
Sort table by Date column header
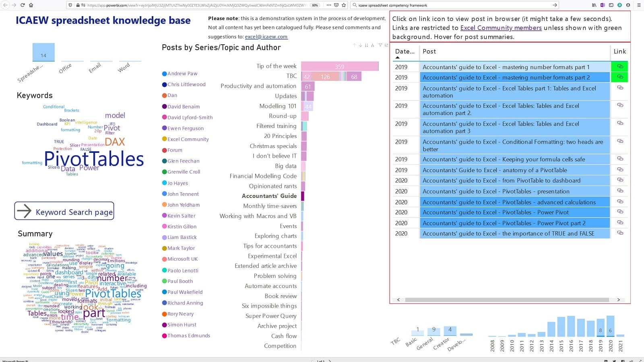(x=405, y=51)
